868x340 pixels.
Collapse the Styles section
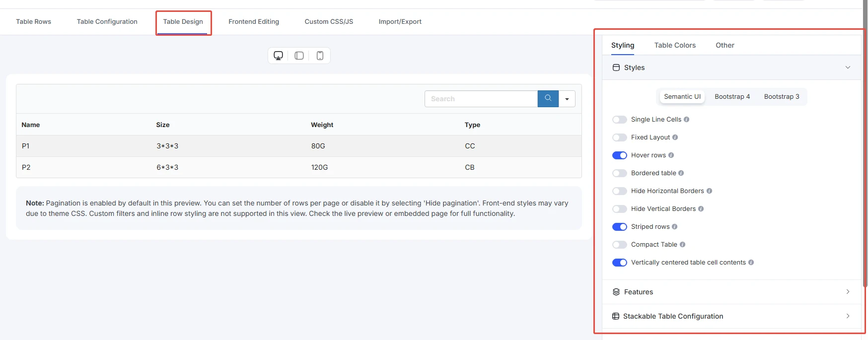[x=847, y=68]
